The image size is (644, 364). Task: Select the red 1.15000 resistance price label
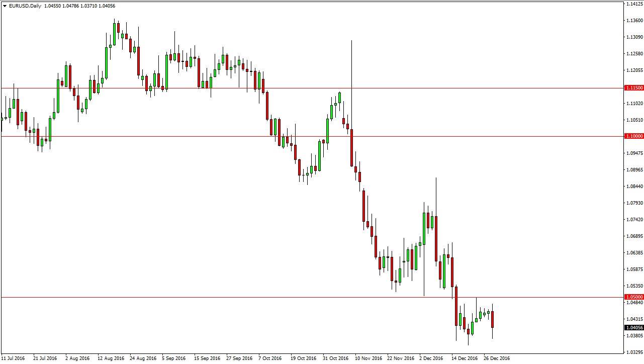pos(634,87)
